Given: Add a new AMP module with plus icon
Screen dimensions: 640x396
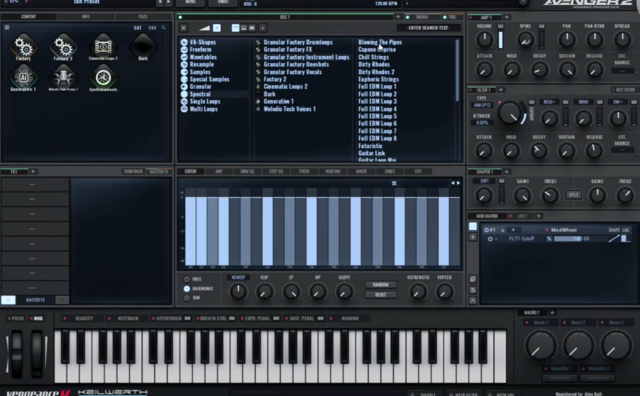Looking at the screenshot, I should pos(507,17).
